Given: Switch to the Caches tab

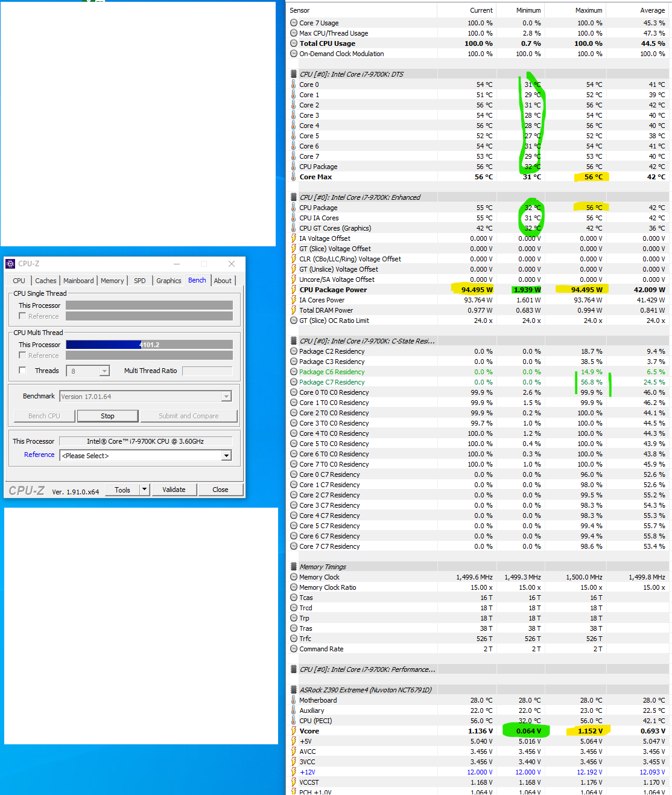Looking at the screenshot, I should 45,281.
